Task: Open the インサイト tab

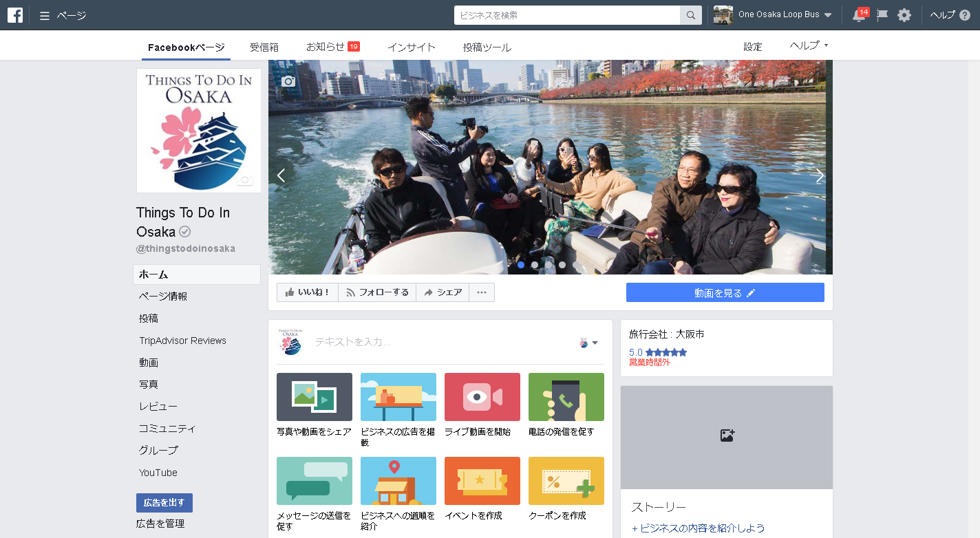Action: point(412,47)
